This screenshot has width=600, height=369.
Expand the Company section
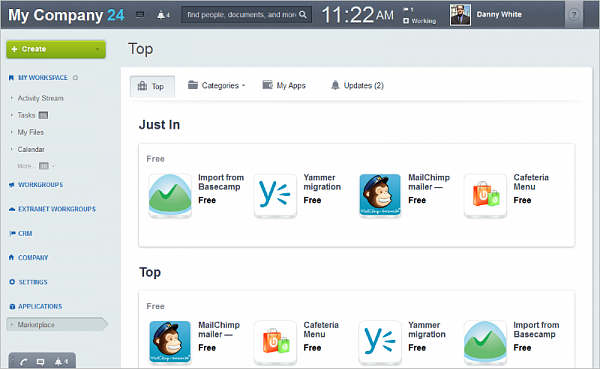pyautogui.click(x=33, y=258)
